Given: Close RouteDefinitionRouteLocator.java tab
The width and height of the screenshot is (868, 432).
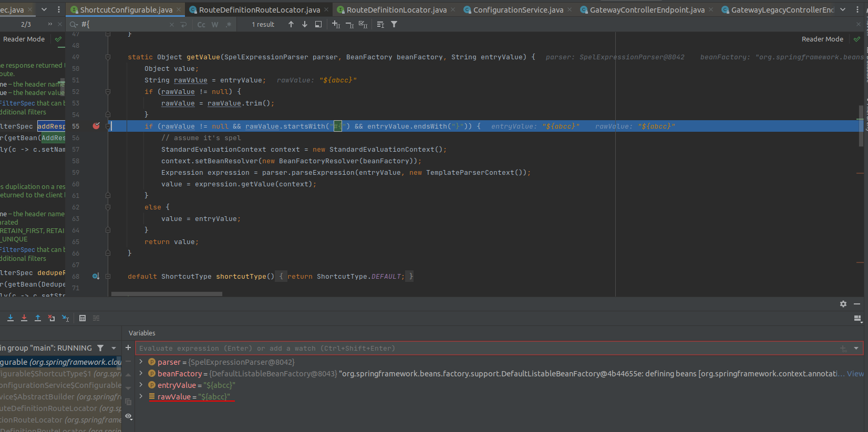Looking at the screenshot, I should click(326, 9).
